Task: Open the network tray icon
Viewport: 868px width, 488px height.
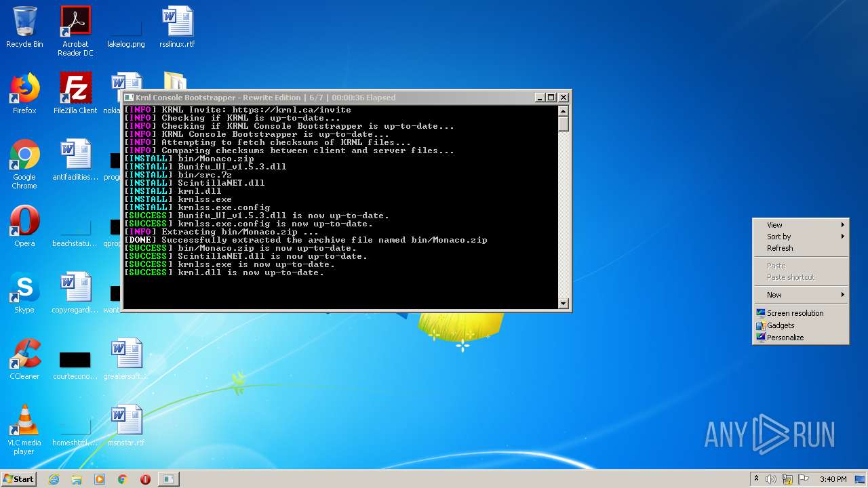Action: pos(787,479)
